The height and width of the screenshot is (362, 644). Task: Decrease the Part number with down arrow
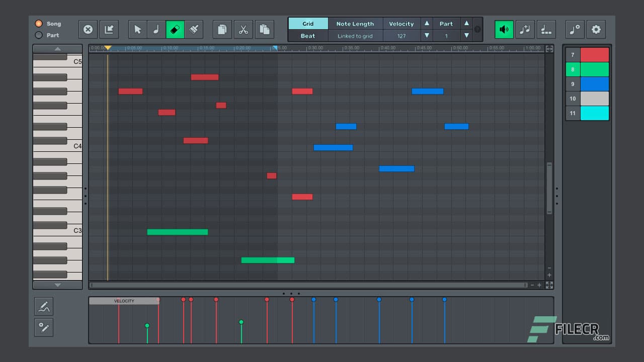tap(467, 35)
